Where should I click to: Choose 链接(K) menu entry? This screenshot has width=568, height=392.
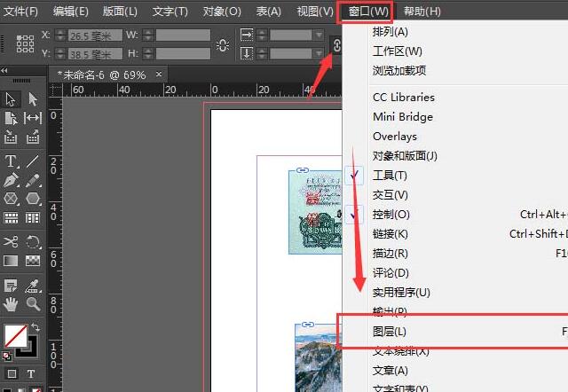click(x=455, y=234)
